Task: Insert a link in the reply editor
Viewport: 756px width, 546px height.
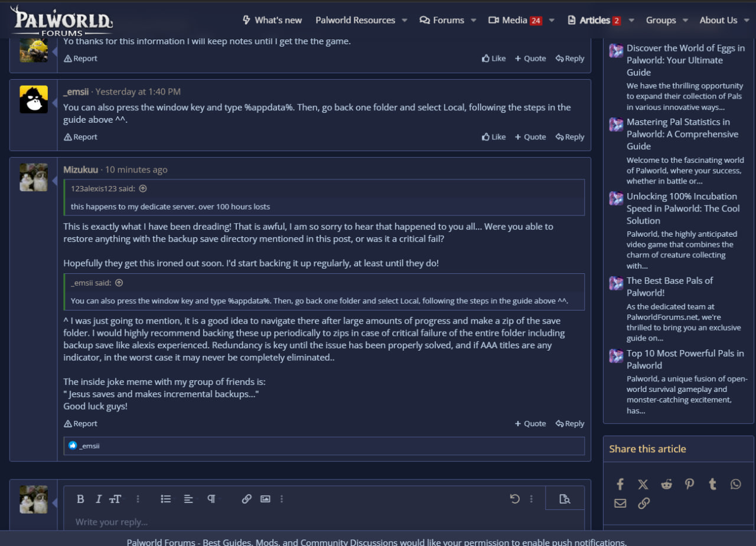Action: click(x=247, y=499)
